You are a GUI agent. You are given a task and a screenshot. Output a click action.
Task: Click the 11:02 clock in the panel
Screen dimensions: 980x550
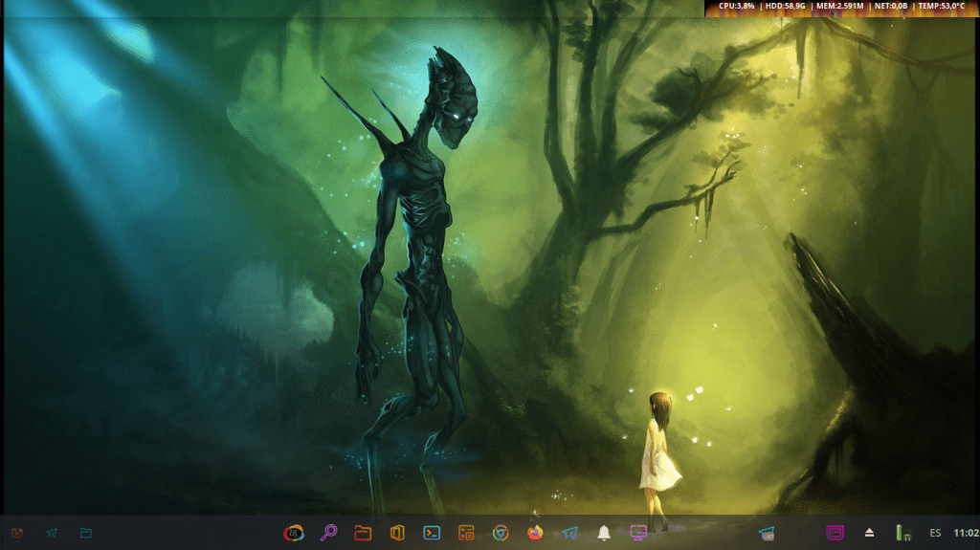(x=966, y=533)
